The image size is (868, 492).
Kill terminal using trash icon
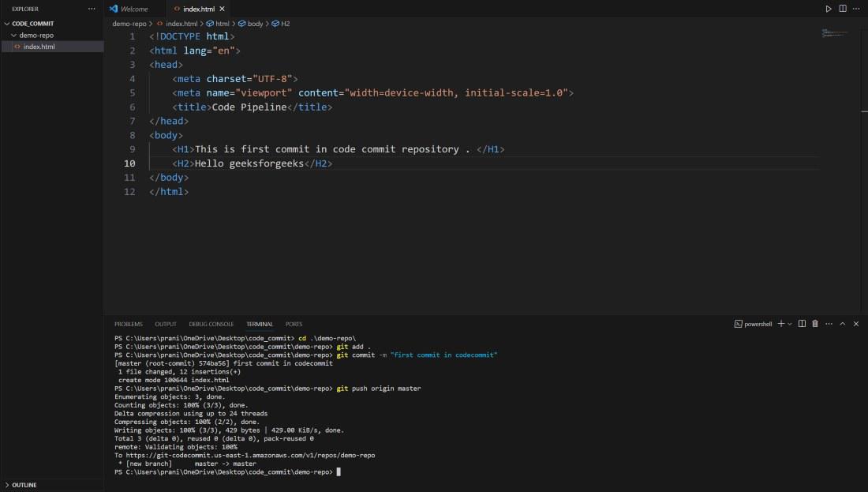coord(815,324)
